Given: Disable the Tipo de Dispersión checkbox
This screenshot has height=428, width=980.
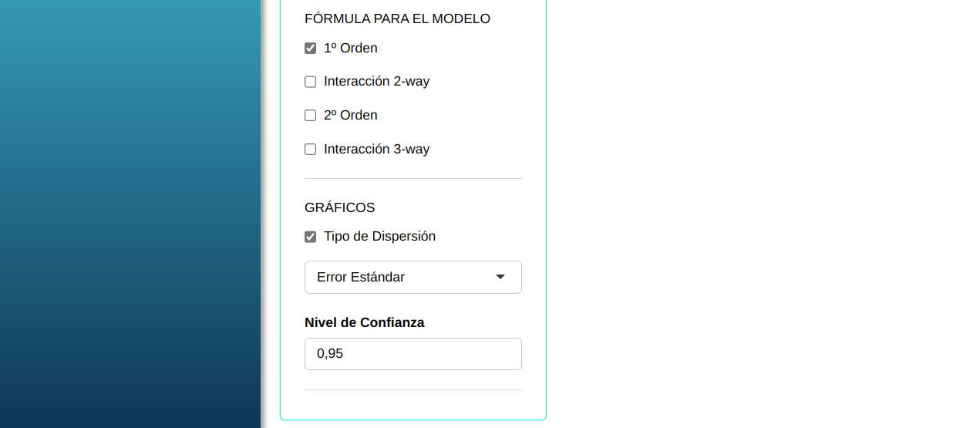Looking at the screenshot, I should click(311, 237).
